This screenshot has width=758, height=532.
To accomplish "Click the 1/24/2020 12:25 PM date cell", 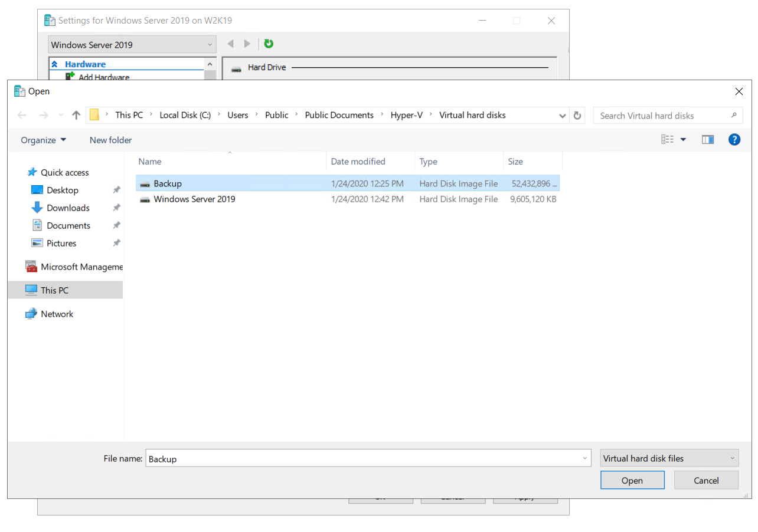I will 367,184.
